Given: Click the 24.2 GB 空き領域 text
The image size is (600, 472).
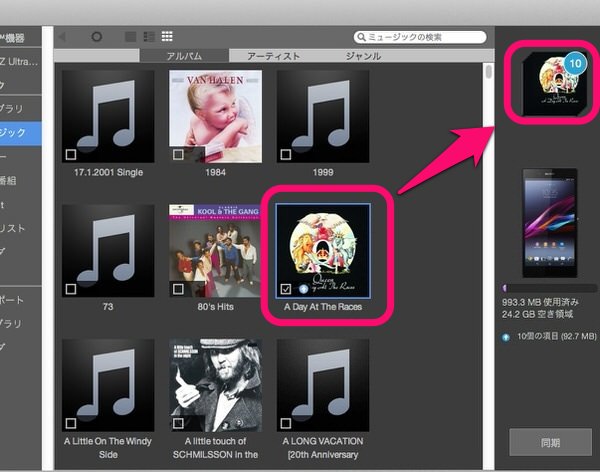Looking at the screenshot, I should [x=538, y=314].
